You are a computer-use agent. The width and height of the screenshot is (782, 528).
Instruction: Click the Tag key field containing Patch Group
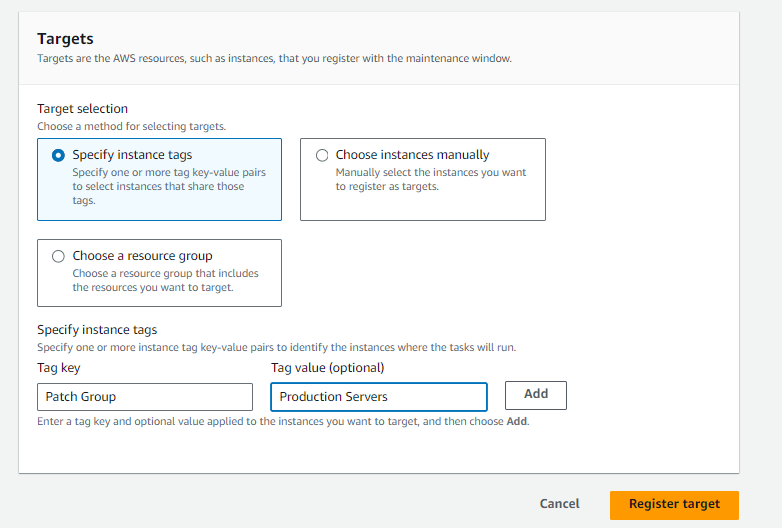pyautogui.click(x=145, y=397)
